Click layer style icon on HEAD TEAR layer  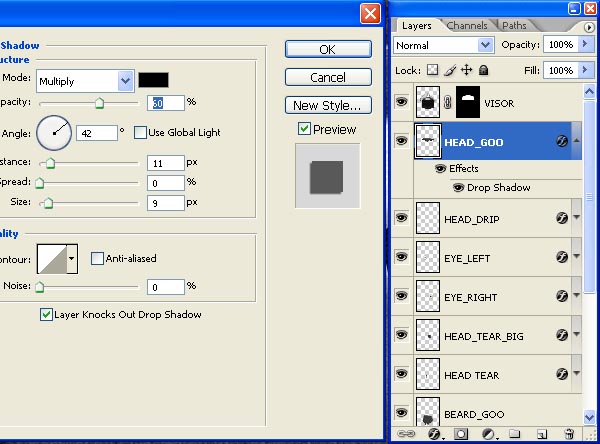[x=562, y=374]
